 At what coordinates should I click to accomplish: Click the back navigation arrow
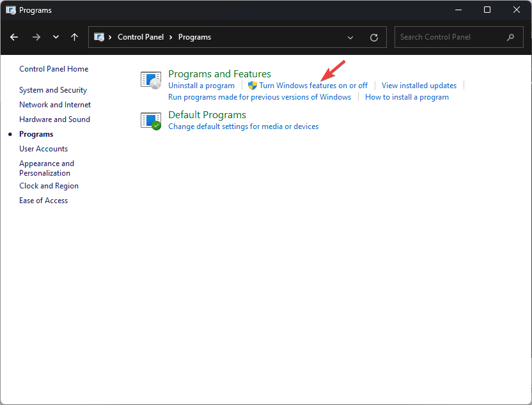[x=14, y=37]
